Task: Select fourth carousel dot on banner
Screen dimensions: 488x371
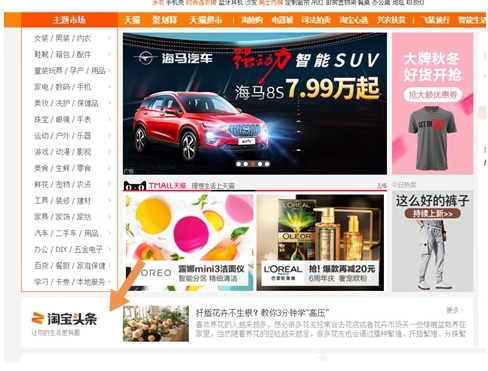Action: click(260, 164)
